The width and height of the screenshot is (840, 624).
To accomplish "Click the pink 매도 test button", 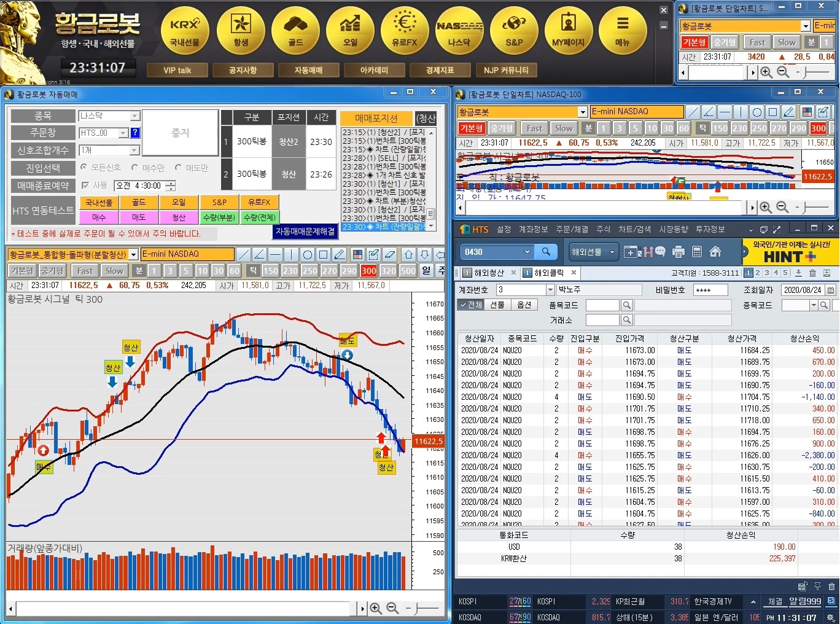I will 139,217.
